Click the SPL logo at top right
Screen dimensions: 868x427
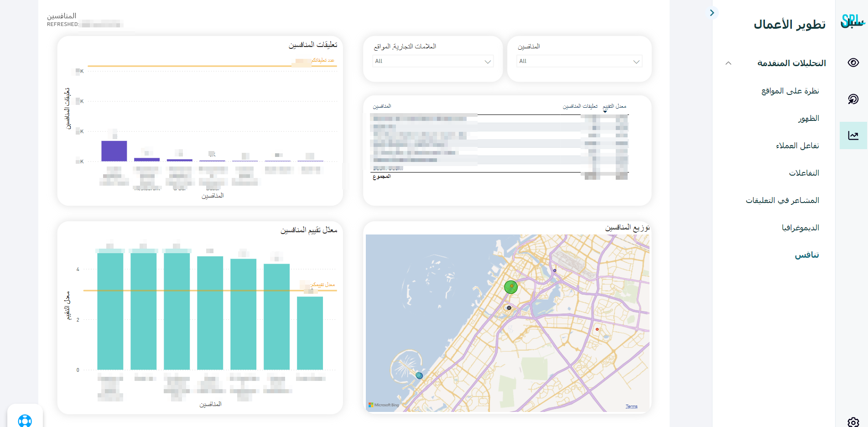click(x=852, y=21)
